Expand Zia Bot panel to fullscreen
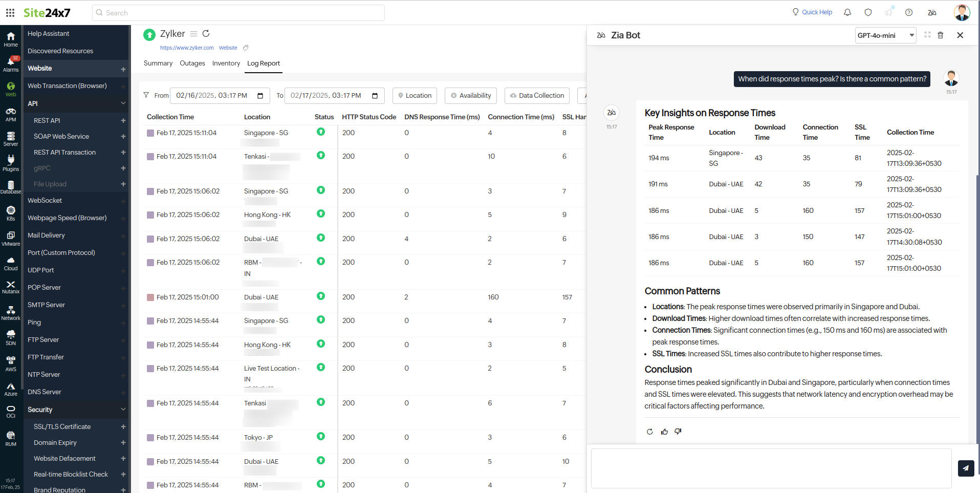Viewport: 980px width, 493px height. (x=927, y=35)
